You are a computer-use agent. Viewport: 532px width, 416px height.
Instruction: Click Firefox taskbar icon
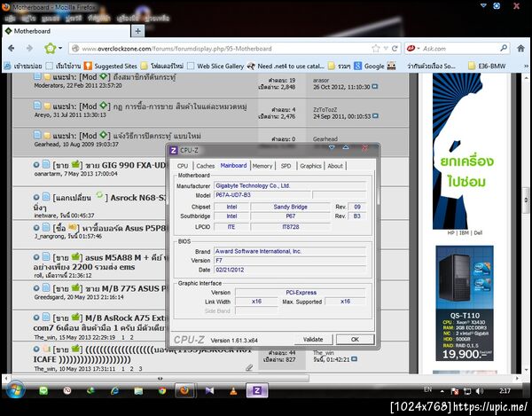point(185,391)
